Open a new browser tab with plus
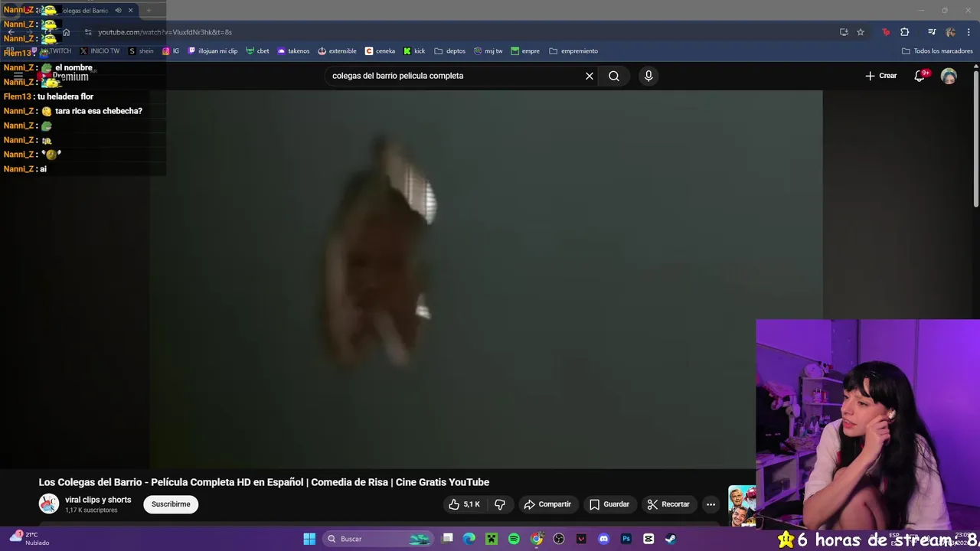This screenshot has height=551, width=980. pos(149,11)
